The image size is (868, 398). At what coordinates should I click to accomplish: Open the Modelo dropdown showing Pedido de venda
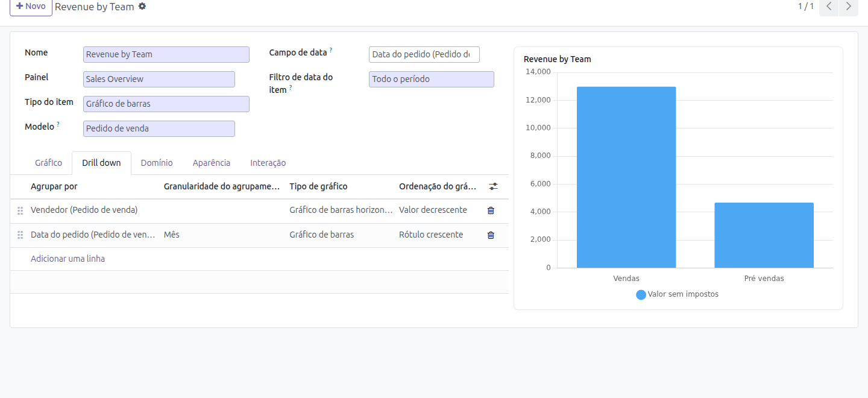pos(159,128)
